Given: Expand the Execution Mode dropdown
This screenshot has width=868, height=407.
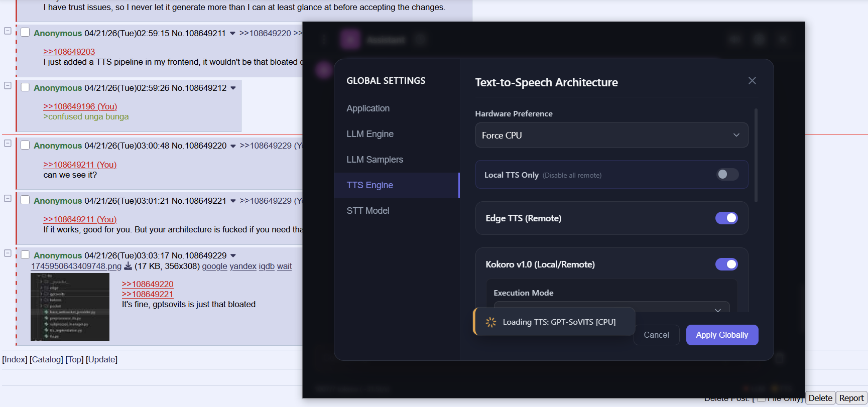Looking at the screenshot, I should pos(611,308).
